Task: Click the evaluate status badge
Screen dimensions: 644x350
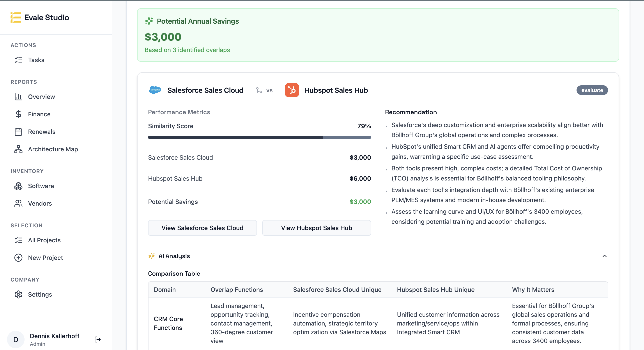Action: click(592, 90)
